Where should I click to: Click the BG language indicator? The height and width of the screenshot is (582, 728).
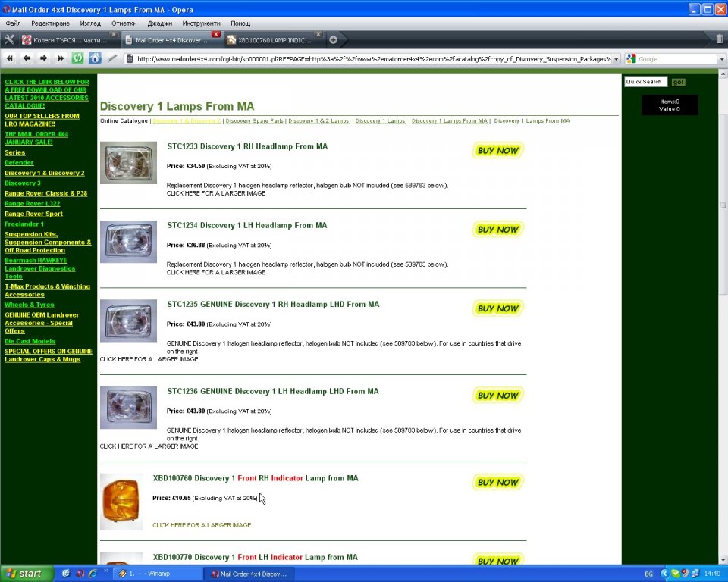648,574
